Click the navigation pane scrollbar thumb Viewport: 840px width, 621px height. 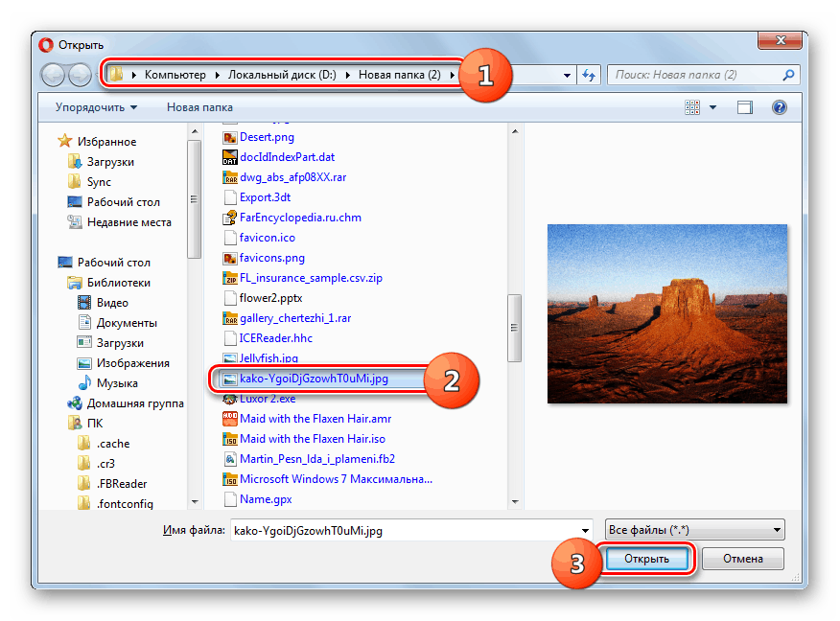[194, 199]
